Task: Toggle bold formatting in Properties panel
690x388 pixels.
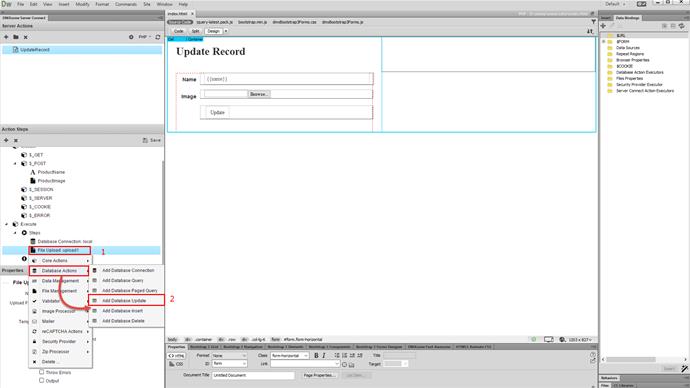Action: point(316,355)
